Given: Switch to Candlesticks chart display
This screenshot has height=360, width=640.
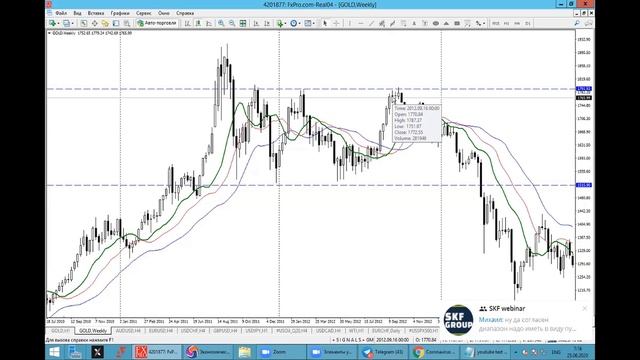Looking at the screenshot, I should click(198, 23).
